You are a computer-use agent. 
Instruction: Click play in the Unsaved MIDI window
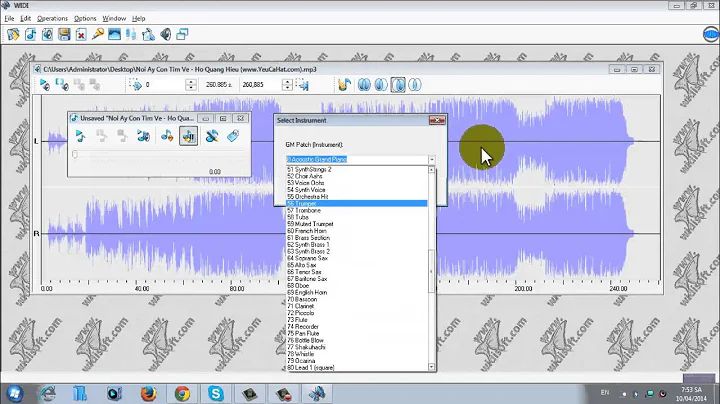point(80,136)
